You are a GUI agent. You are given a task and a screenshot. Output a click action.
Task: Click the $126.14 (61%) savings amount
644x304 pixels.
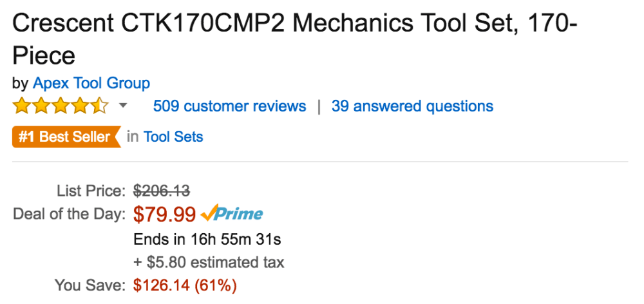184,285
